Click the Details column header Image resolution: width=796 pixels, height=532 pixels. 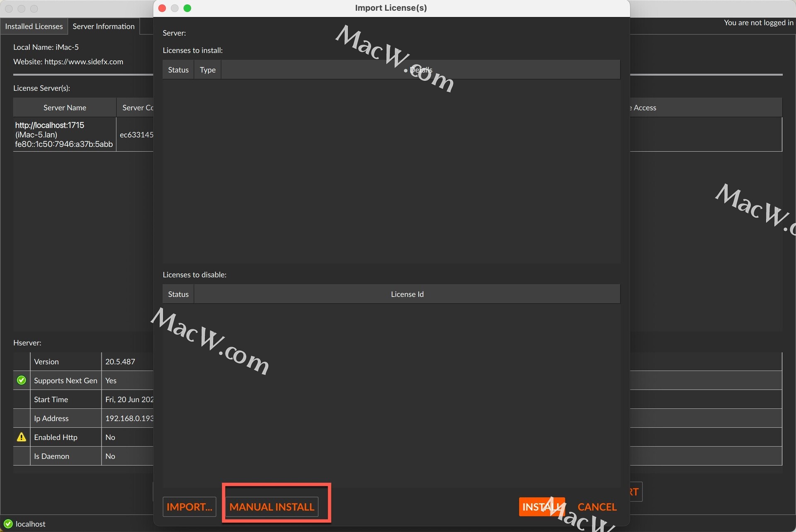420,70
